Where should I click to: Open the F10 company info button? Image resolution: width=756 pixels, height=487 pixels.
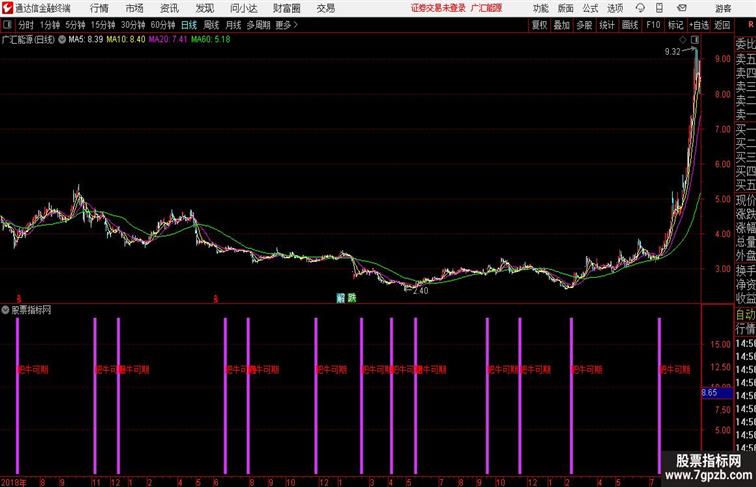pyautogui.click(x=653, y=25)
